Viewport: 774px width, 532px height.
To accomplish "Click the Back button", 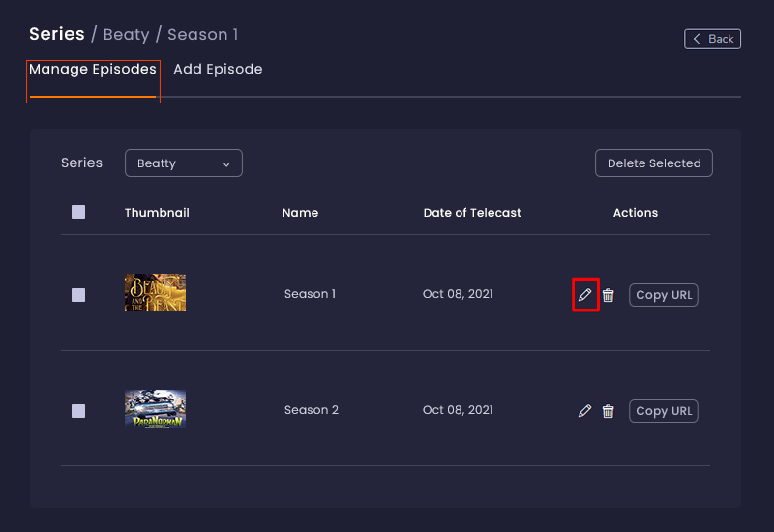I will point(712,39).
